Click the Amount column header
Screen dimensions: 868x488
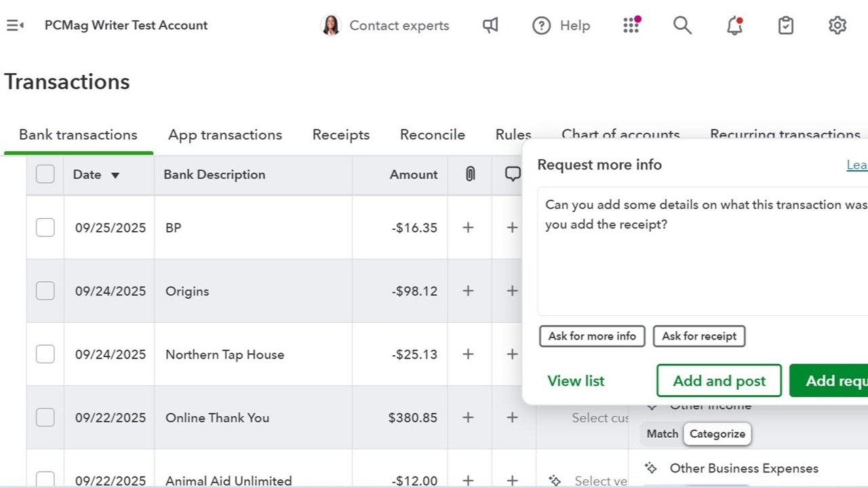click(414, 174)
